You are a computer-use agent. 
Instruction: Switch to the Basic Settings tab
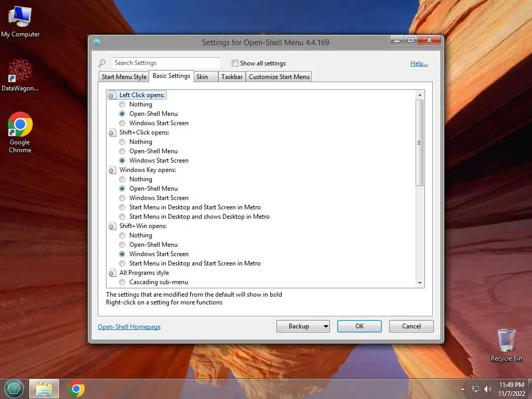[171, 76]
